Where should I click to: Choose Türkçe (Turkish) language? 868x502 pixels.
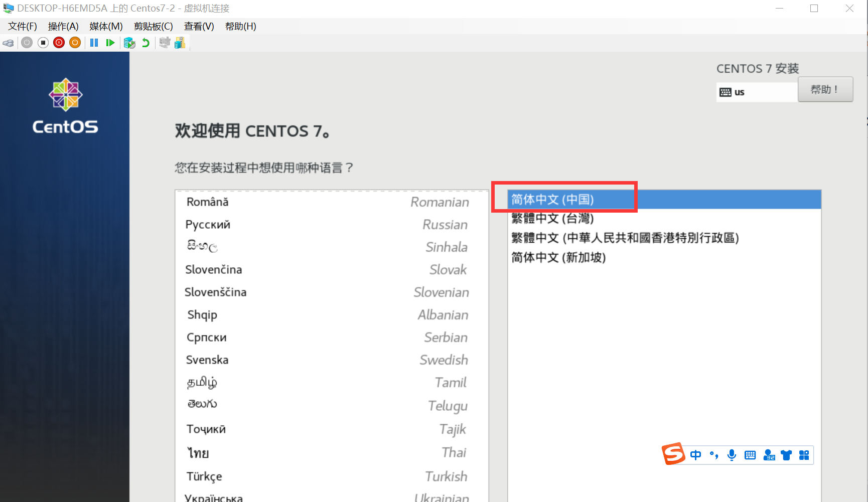click(332, 476)
